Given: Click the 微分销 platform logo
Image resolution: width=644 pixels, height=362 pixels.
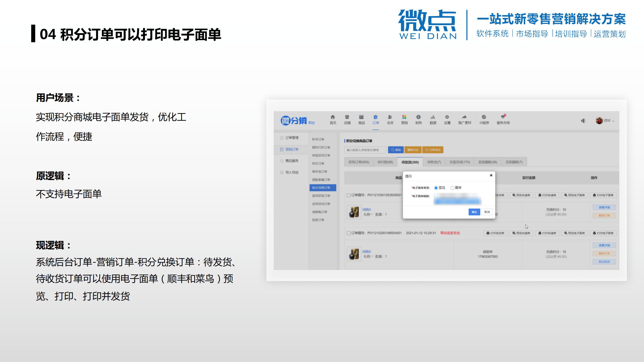Looking at the screenshot, I should click(x=297, y=121).
